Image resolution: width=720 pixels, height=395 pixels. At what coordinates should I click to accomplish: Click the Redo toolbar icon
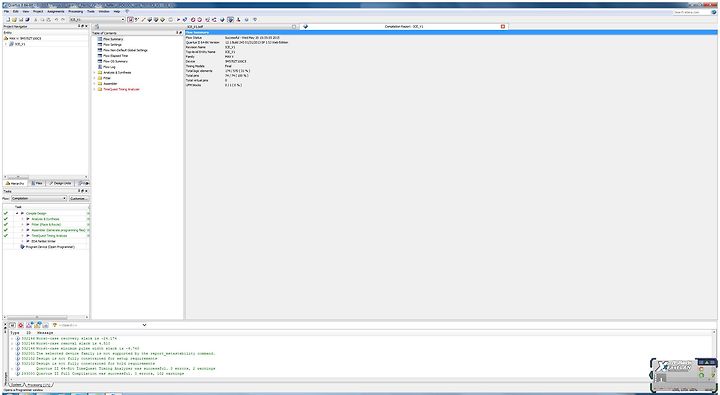pos(63,20)
